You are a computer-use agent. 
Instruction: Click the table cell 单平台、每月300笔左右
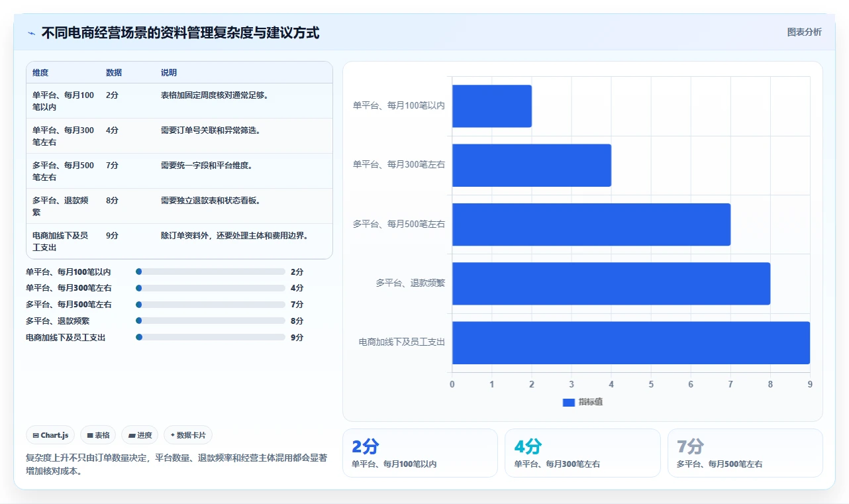tap(63, 136)
